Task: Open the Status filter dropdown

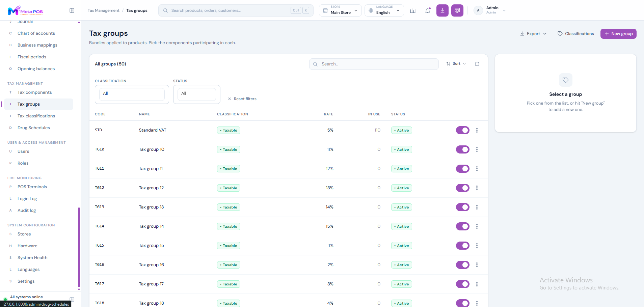Action: click(197, 94)
